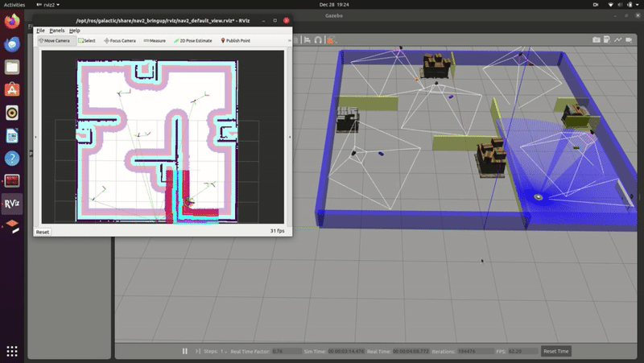This screenshot has height=363, width=644.
Task: Pause the Gazebo simulation
Action: [x=185, y=352]
